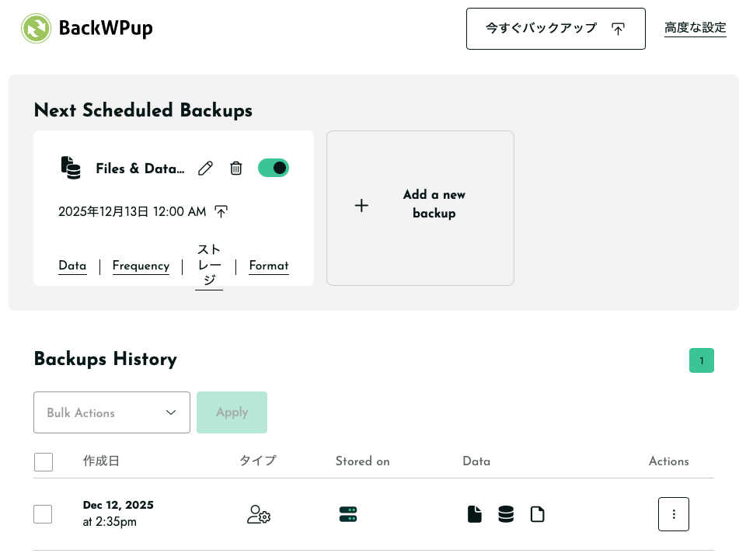Click the filled file icon in Data column
The image size is (739, 560).
(x=474, y=514)
